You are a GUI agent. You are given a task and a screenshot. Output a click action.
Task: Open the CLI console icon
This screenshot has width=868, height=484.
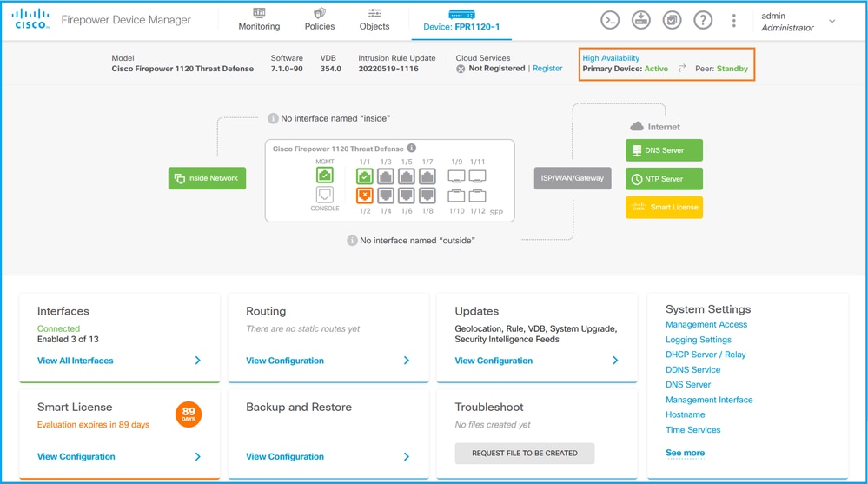[x=610, y=21]
